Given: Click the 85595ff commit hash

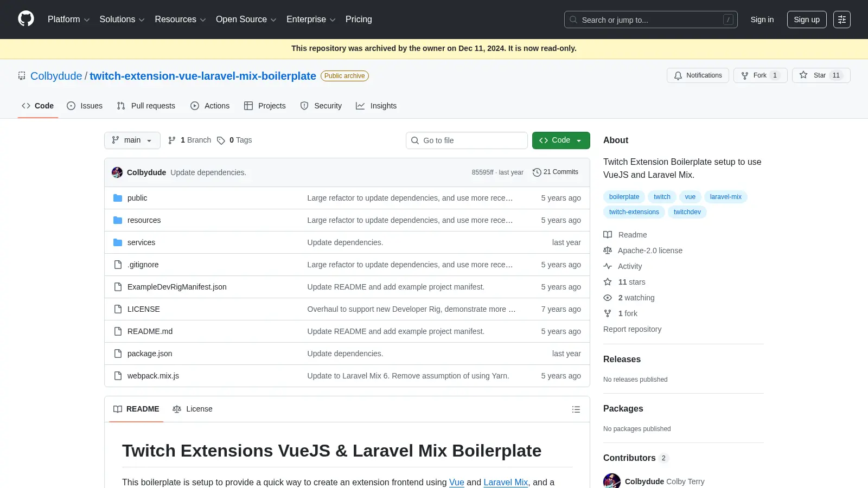Looking at the screenshot, I should point(482,172).
